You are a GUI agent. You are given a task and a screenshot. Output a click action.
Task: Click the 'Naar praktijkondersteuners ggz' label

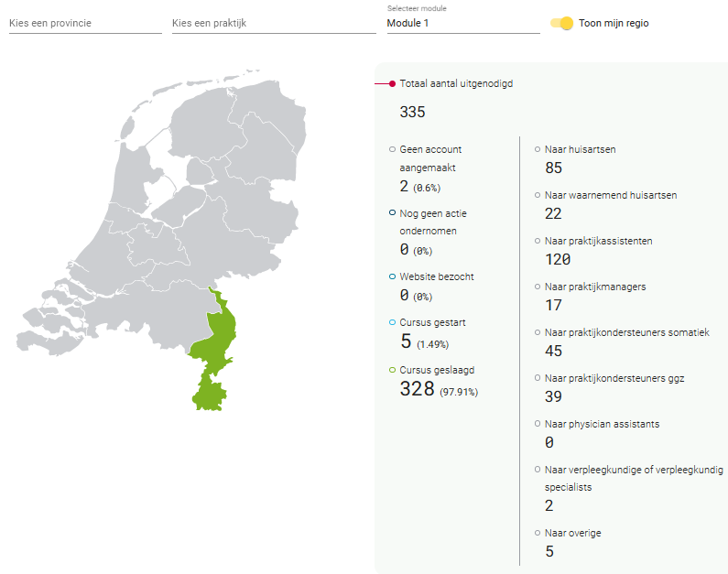click(x=614, y=379)
